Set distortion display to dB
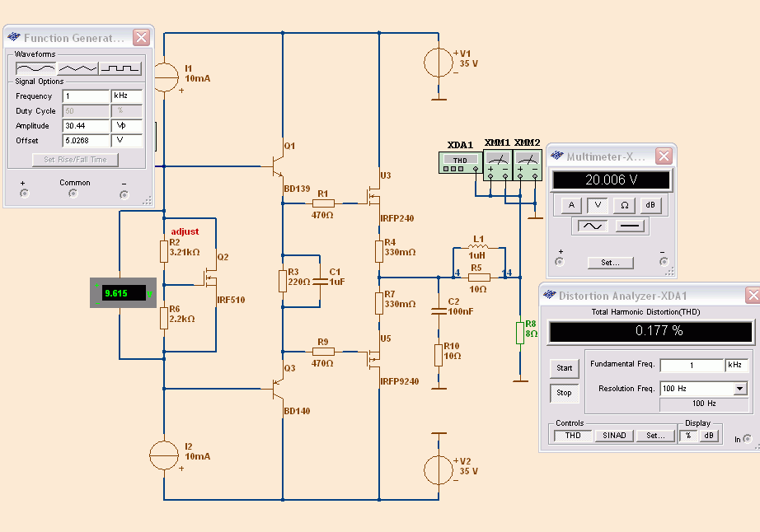This screenshot has width=760, height=532. (x=709, y=435)
